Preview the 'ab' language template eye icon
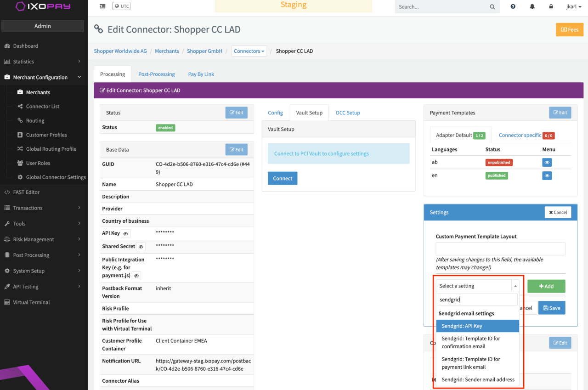The height and width of the screenshot is (390, 588). (x=547, y=162)
